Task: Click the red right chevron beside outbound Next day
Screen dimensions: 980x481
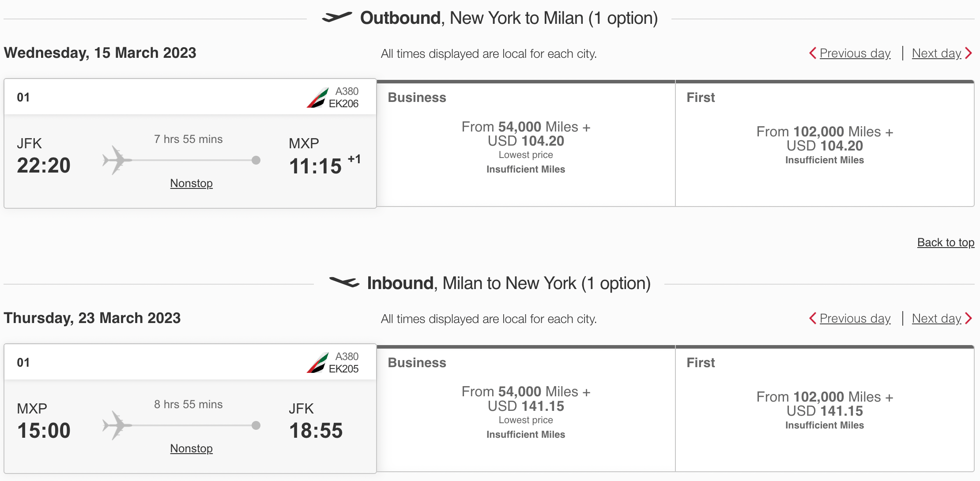Action: (969, 53)
